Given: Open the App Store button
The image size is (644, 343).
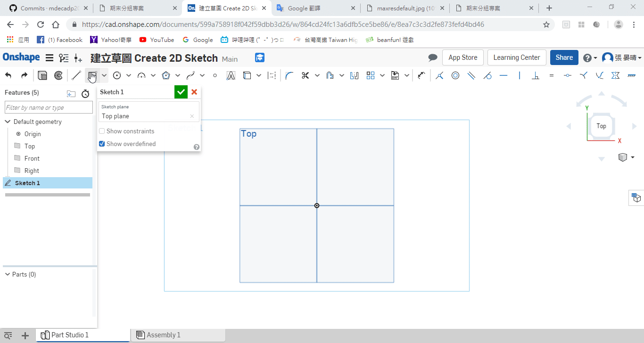Looking at the screenshot, I should (463, 57).
